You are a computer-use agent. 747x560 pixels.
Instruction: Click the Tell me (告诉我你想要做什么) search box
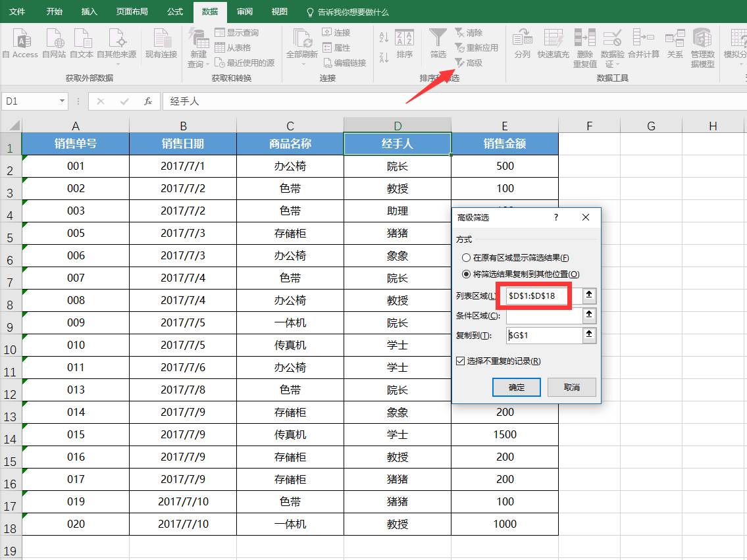348,12
